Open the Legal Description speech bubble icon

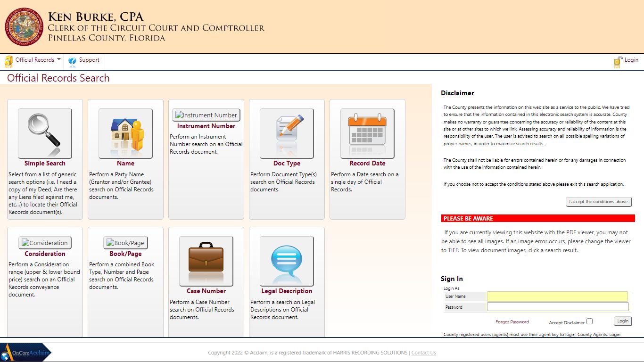(287, 261)
